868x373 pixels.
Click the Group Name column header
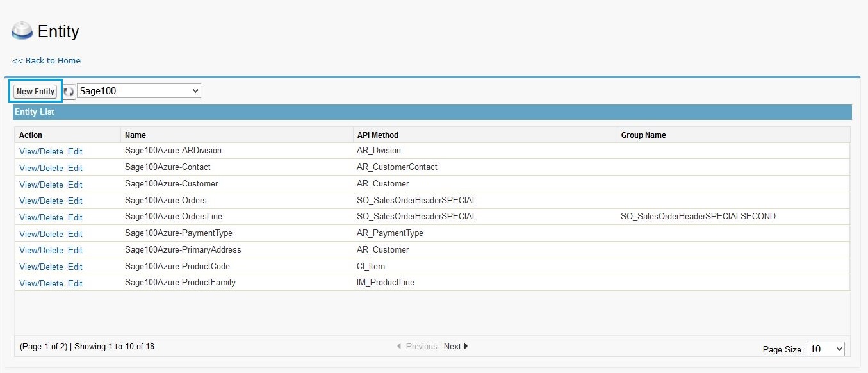(733, 135)
